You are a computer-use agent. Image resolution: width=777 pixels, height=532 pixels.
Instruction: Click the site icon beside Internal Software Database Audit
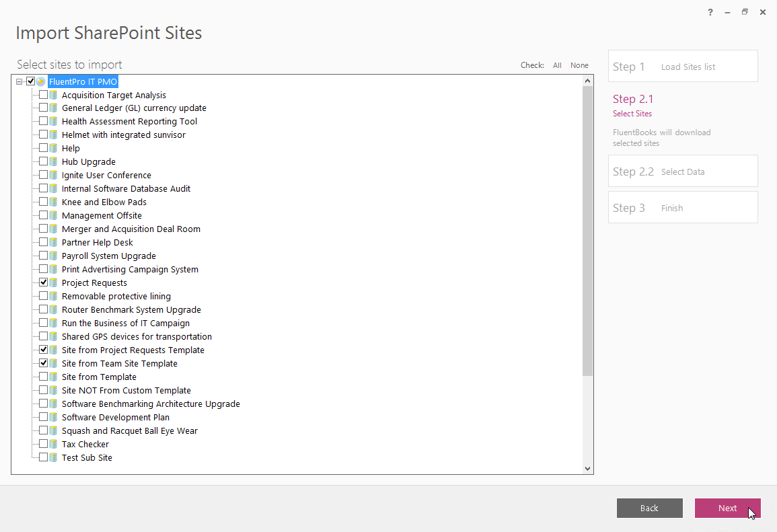pyautogui.click(x=54, y=188)
